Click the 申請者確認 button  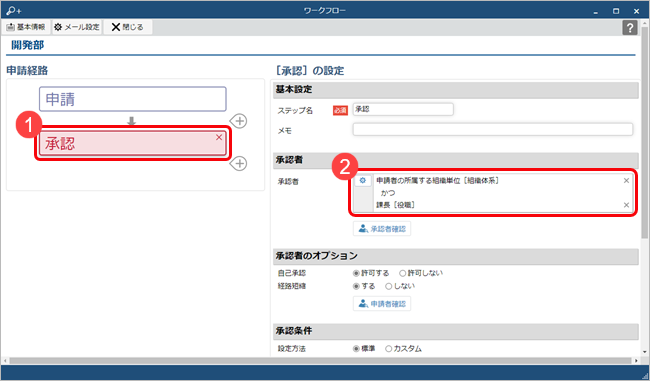click(x=382, y=304)
